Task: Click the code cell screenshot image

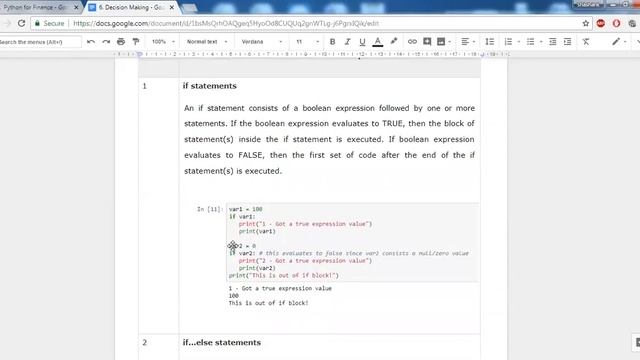Action: [338, 255]
